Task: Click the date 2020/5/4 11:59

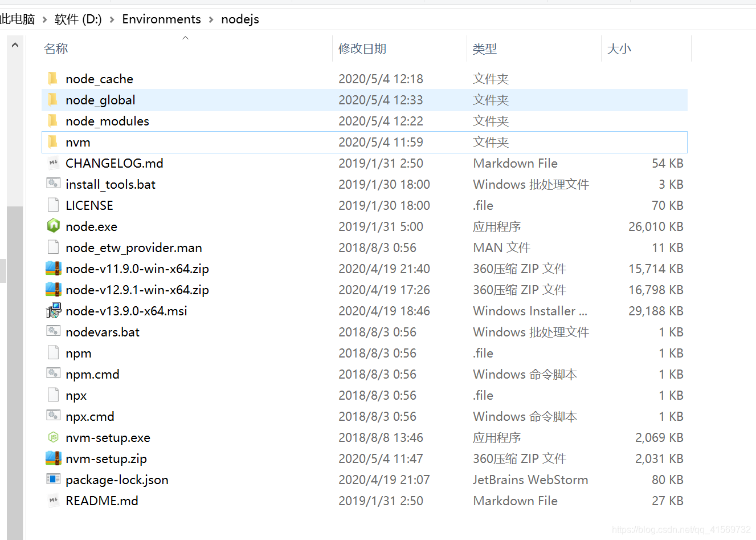Action: click(381, 142)
